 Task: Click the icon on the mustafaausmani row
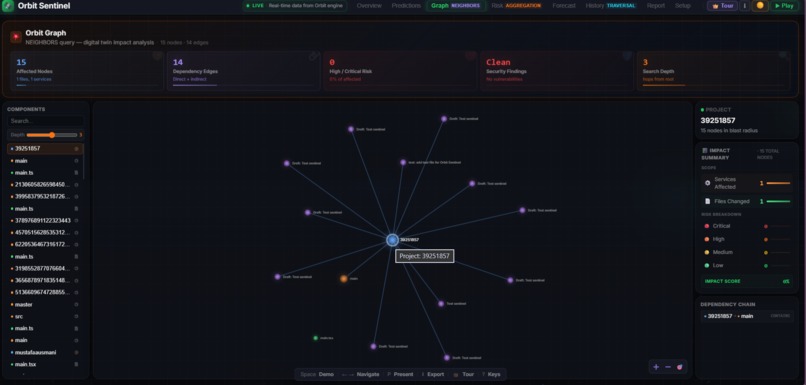point(76,353)
